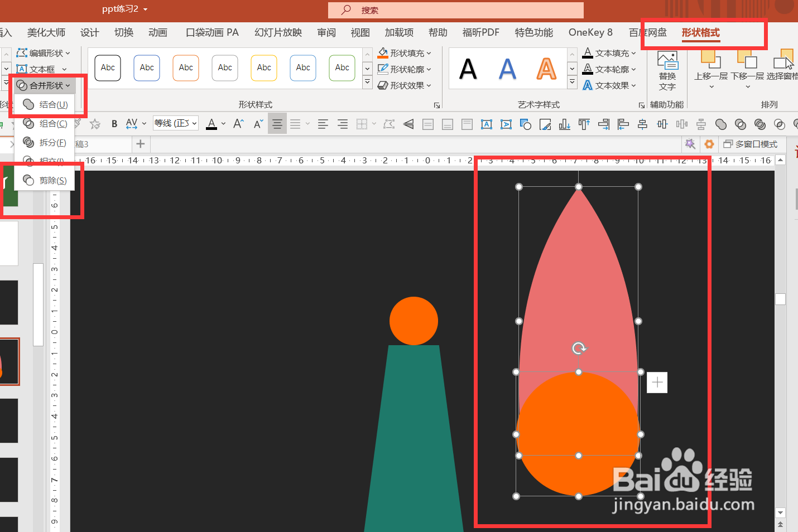
Task: Click the align center horizontally icon
Action: tap(643, 124)
